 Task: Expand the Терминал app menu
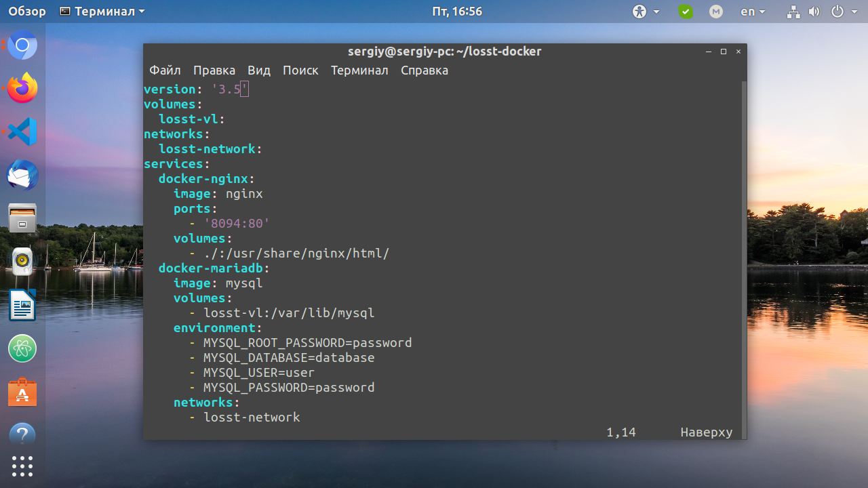[x=102, y=12]
